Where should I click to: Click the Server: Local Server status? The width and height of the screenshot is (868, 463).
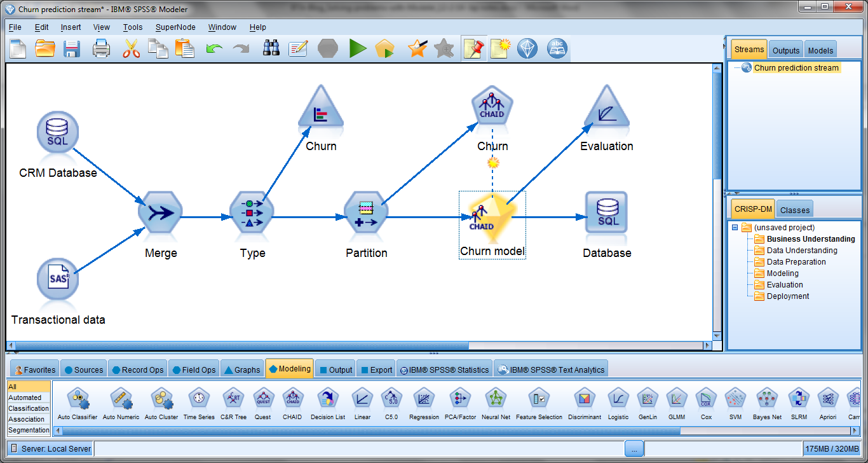click(x=51, y=448)
